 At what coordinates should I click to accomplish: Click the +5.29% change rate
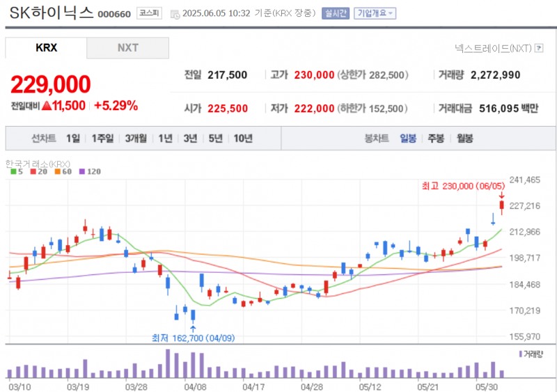click(x=116, y=106)
